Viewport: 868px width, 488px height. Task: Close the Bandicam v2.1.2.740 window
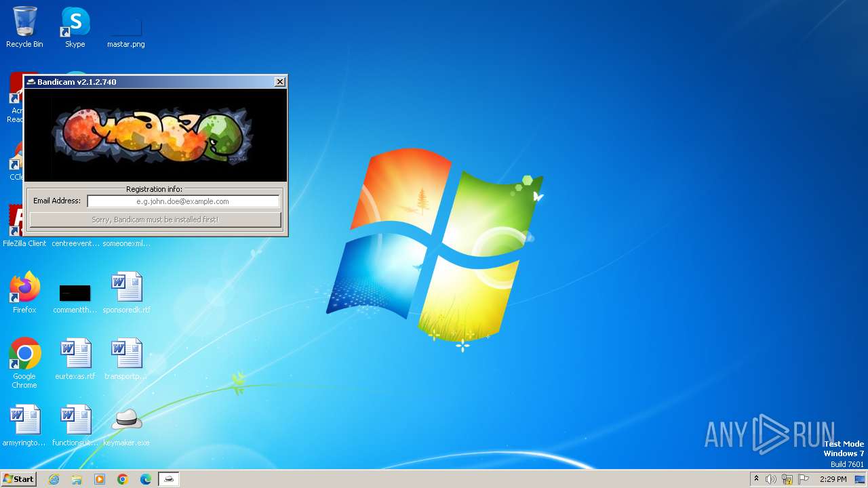click(279, 81)
